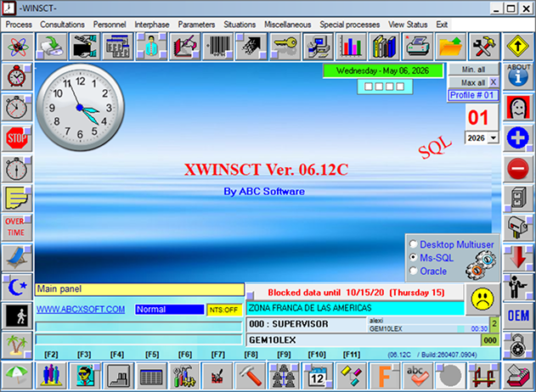
Task: Open the 2026 year dropdown
Action: click(x=494, y=138)
